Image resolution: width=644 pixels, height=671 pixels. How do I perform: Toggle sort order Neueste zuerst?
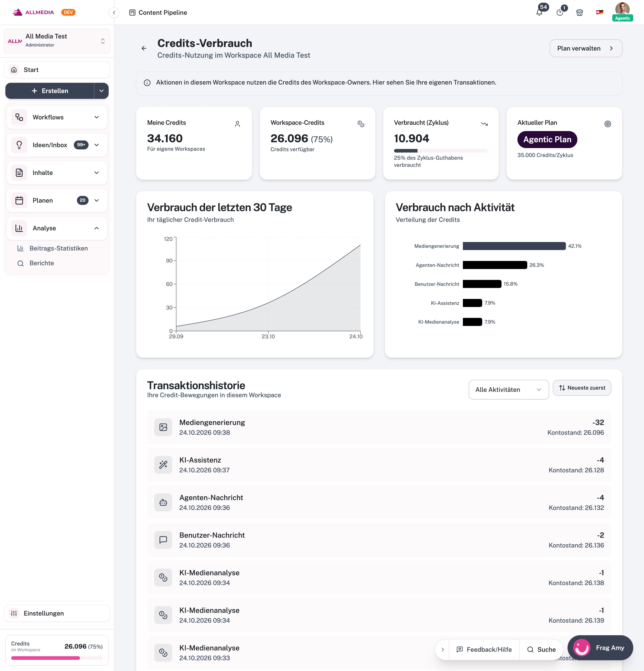582,388
